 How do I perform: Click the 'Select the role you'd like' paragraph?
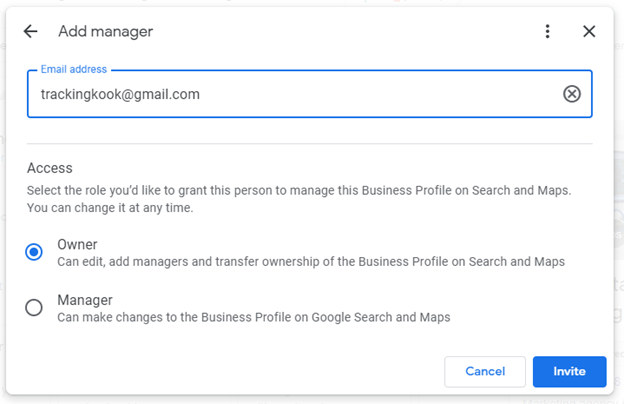click(x=299, y=199)
